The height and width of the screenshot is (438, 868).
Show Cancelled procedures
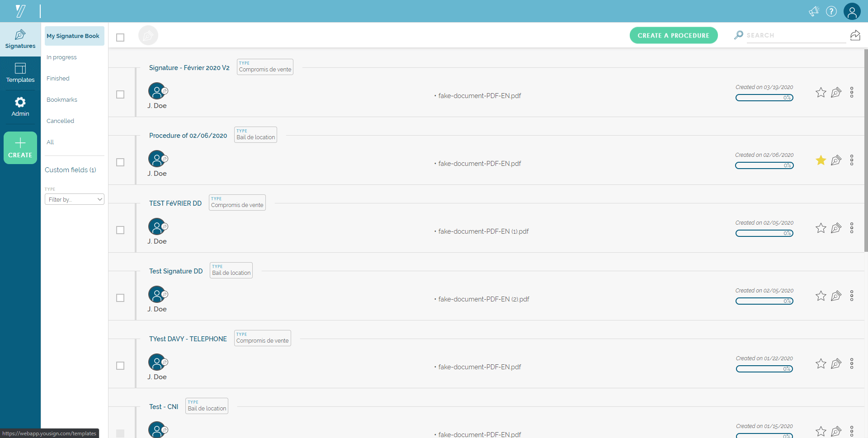click(60, 121)
